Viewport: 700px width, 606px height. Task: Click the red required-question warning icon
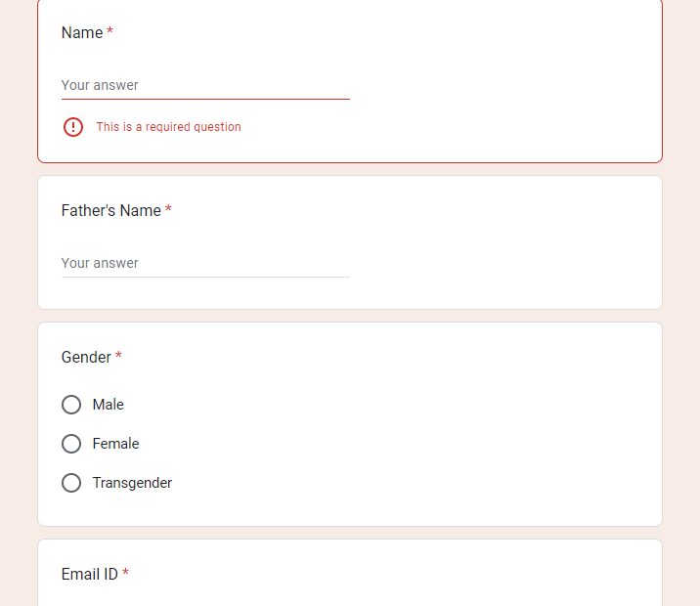(x=72, y=127)
